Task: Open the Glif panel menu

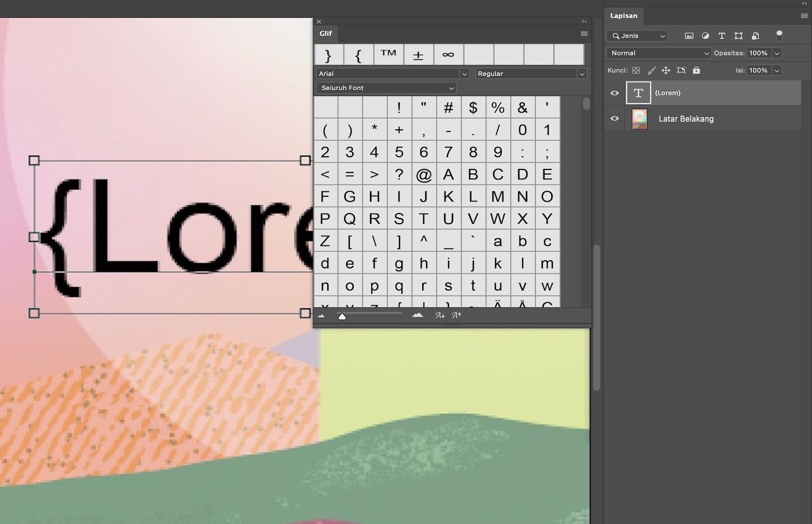Action: [583, 33]
